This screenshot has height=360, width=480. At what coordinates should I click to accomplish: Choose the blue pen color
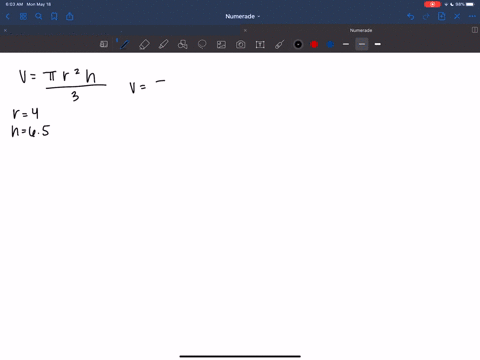pyautogui.click(x=330, y=44)
